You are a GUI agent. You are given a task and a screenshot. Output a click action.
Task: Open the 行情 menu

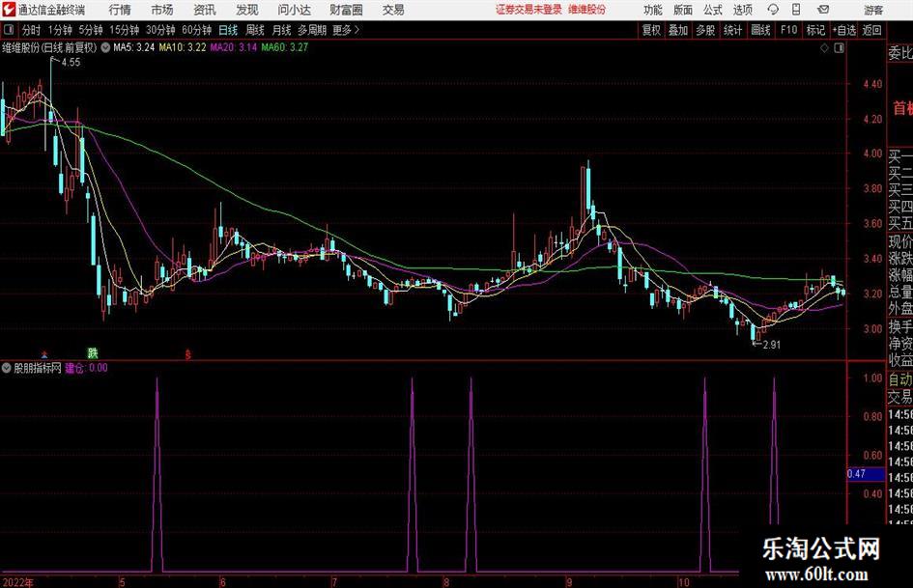point(120,10)
